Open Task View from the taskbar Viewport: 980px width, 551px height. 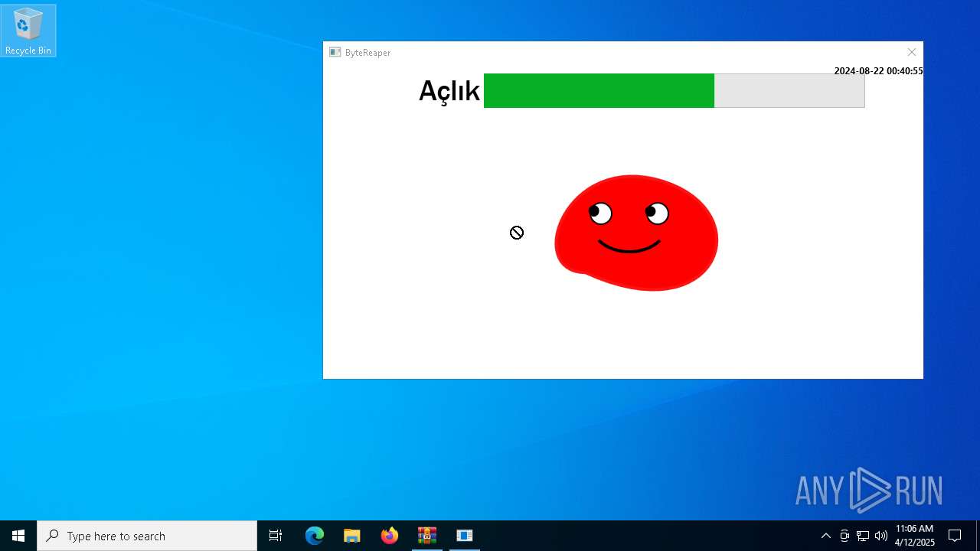click(x=276, y=536)
